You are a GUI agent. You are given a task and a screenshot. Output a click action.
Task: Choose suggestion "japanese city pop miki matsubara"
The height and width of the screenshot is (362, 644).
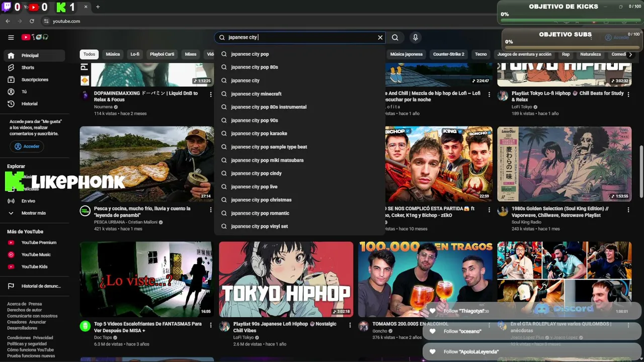(300, 160)
